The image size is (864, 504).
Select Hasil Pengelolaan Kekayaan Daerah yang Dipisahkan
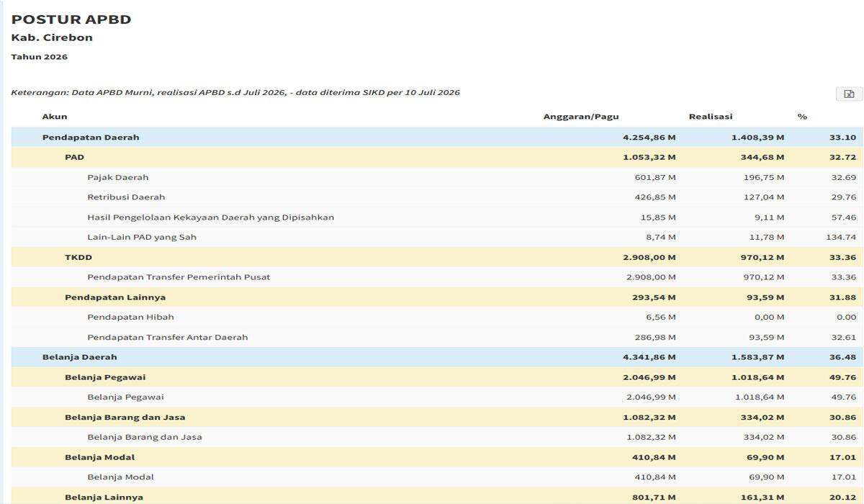(210, 217)
